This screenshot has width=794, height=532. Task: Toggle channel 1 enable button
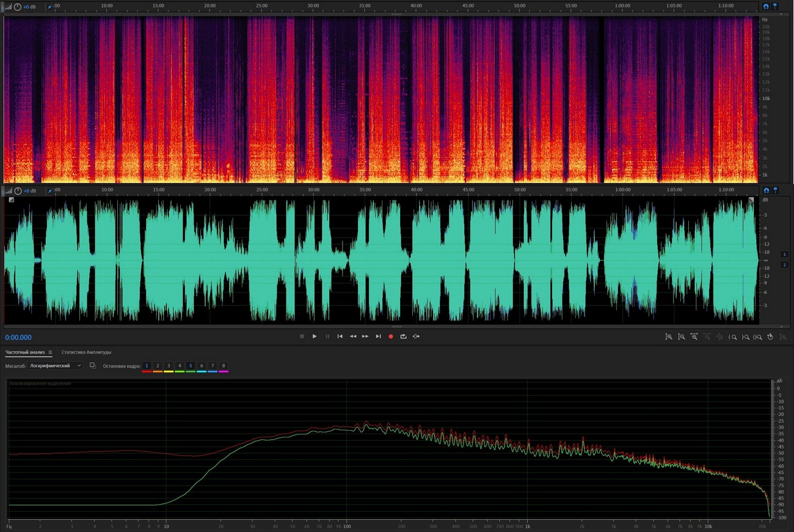[x=785, y=254]
